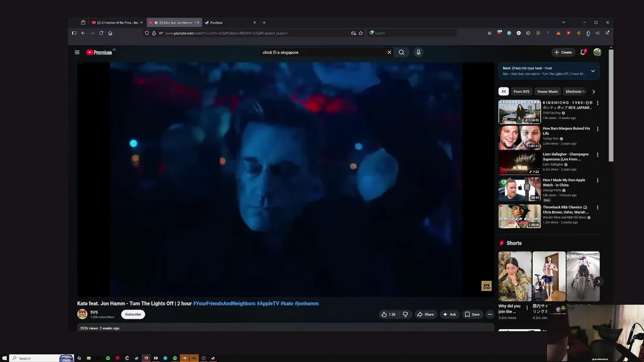The image size is (644, 362).
Task: Show more filter chips with right arrow
Action: click(x=593, y=92)
